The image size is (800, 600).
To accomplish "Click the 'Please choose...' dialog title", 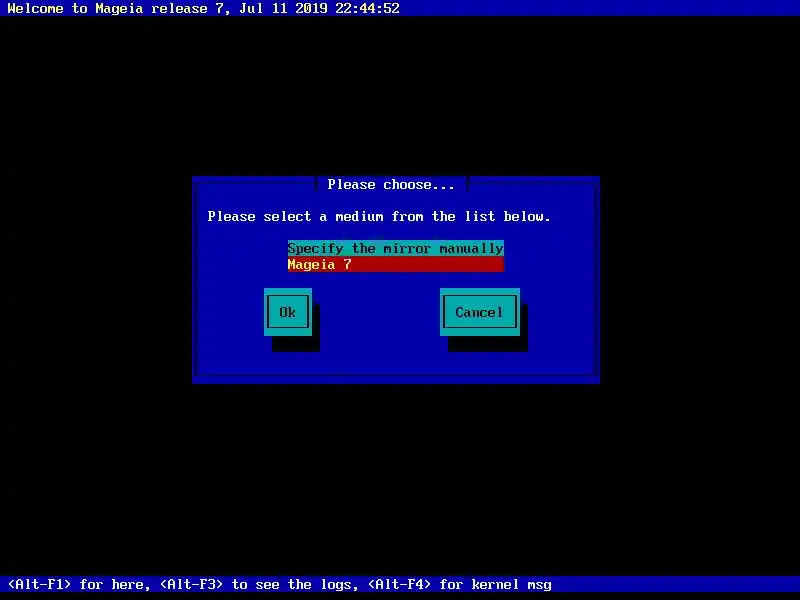I will click(x=391, y=185).
